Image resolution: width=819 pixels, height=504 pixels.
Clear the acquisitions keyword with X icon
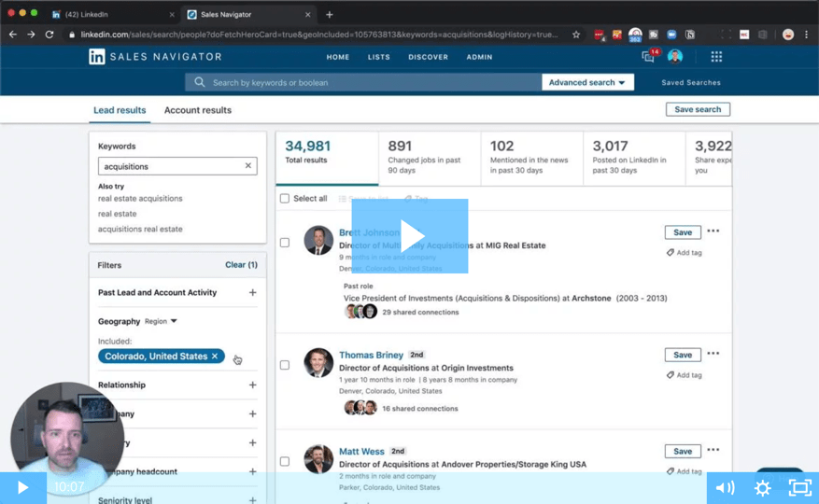pyautogui.click(x=248, y=165)
